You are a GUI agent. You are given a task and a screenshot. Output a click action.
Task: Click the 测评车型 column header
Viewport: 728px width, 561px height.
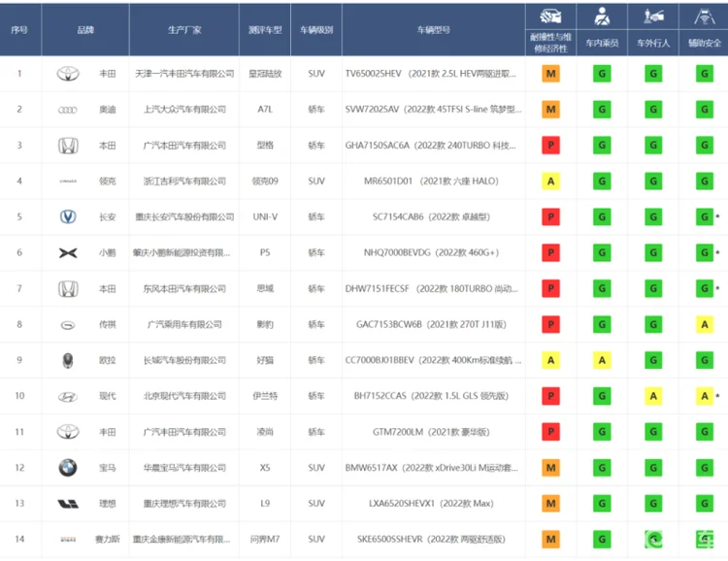click(265, 30)
